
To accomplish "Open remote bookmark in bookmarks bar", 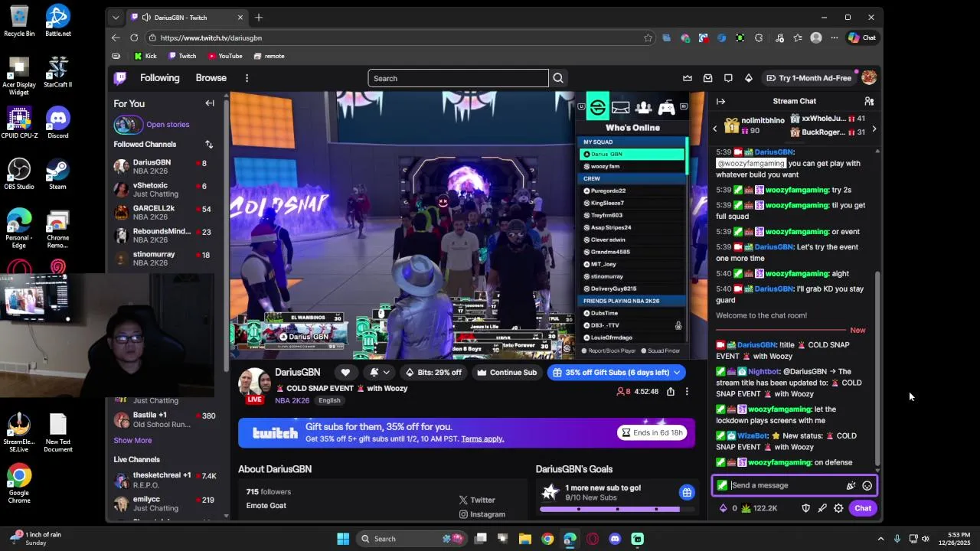I will click(x=269, y=56).
